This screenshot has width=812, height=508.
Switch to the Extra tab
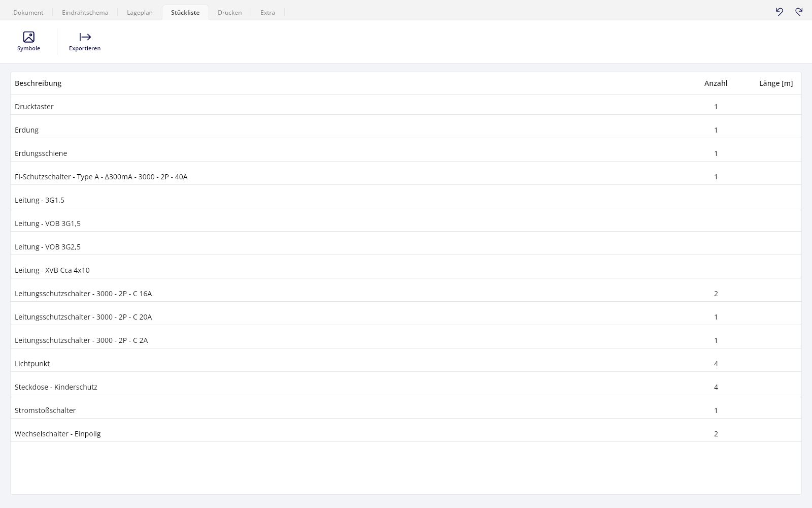click(267, 12)
